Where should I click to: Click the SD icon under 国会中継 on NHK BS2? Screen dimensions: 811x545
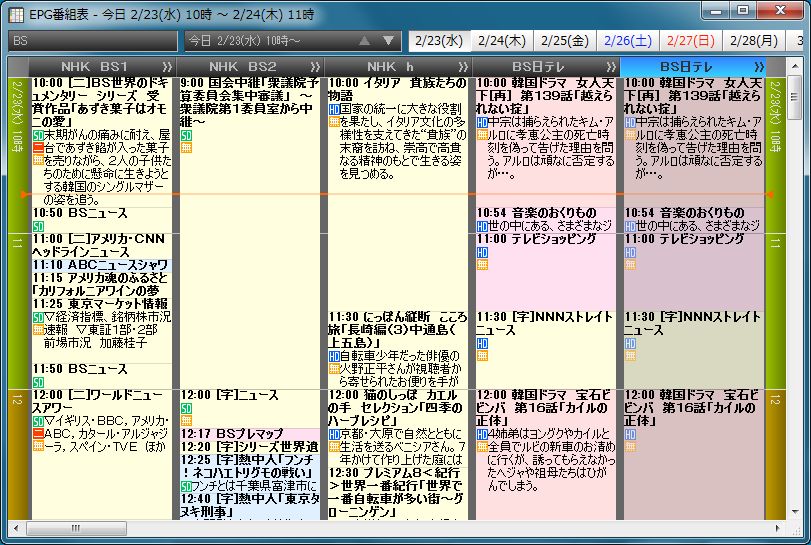tap(186, 135)
